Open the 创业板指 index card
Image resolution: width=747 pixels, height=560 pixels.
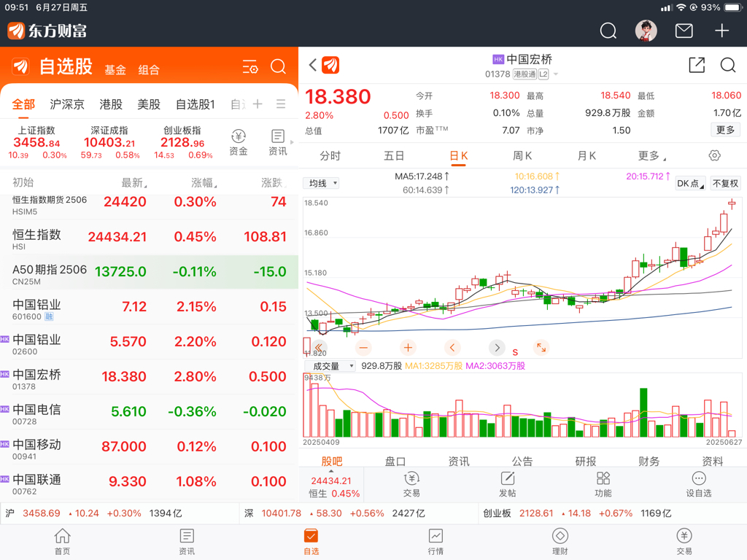(182, 142)
